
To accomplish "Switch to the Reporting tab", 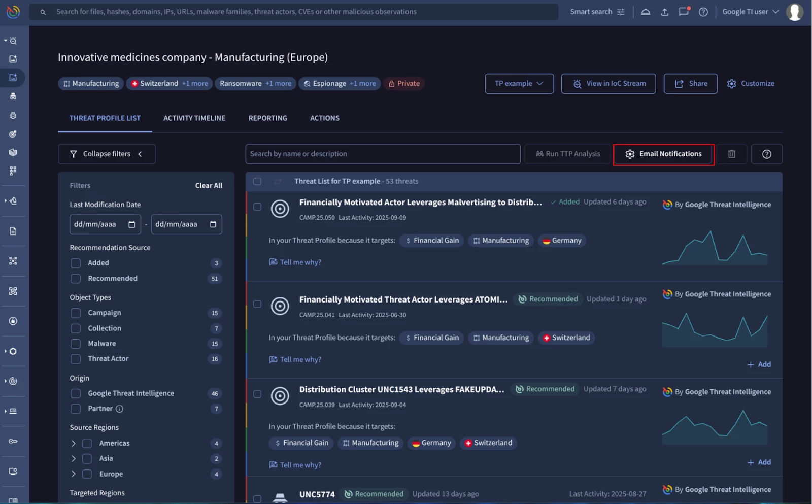I will pyautogui.click(x=267, y=118).
